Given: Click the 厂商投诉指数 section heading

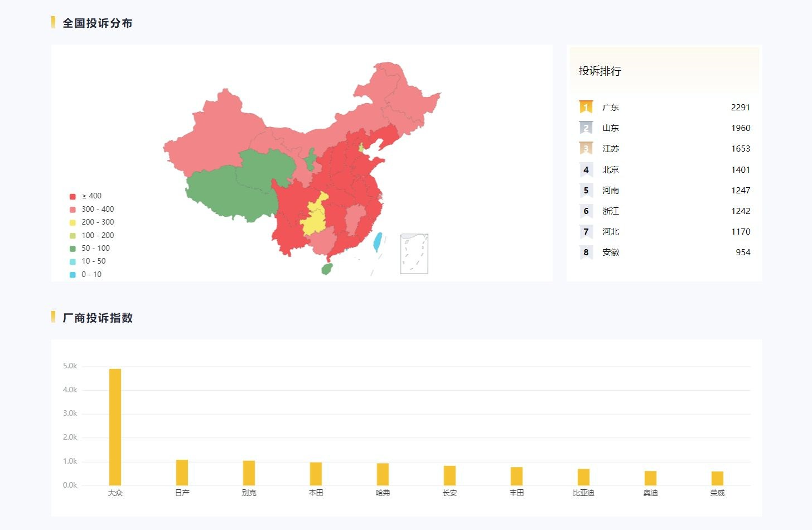Looking at the screenshot, I should click(x=98, y=318).
